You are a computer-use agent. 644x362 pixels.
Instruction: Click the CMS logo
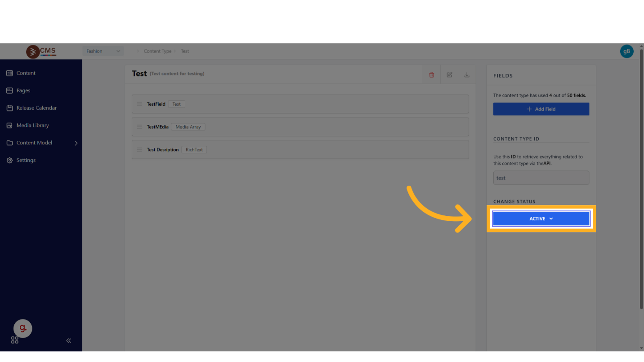[x=41, y=51]
